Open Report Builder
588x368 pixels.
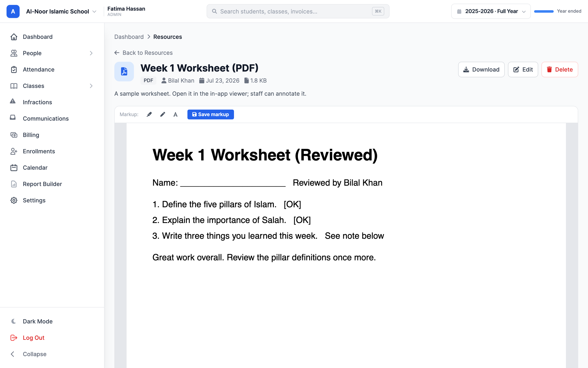52,184
